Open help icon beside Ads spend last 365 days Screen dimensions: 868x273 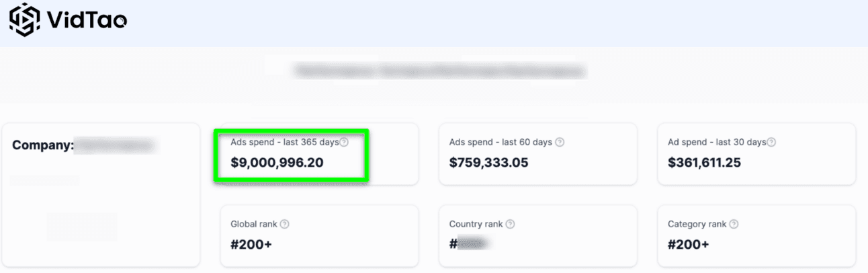click(x=344, y=142)
